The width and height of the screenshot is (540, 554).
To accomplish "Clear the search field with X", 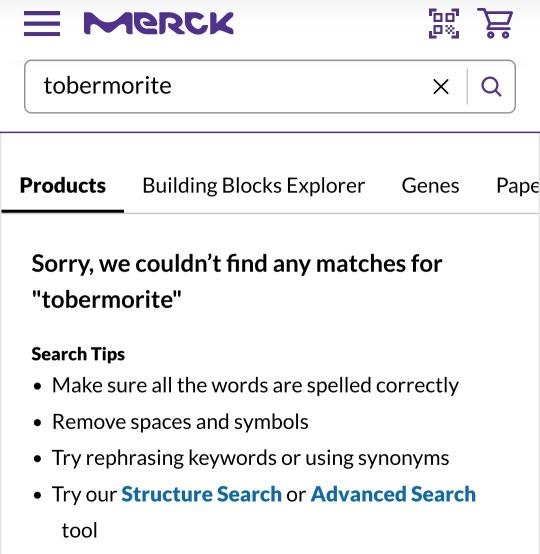I will pos(441,87).
